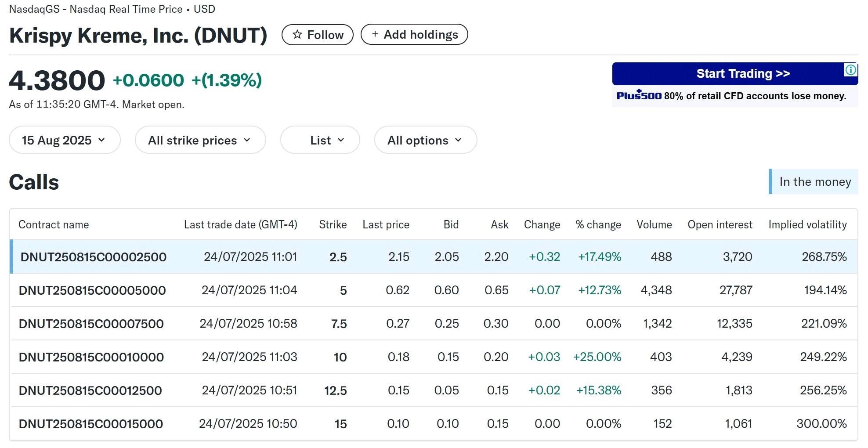
Task: Open contract DNUT250815C00010000
Action: click(91, 357)
